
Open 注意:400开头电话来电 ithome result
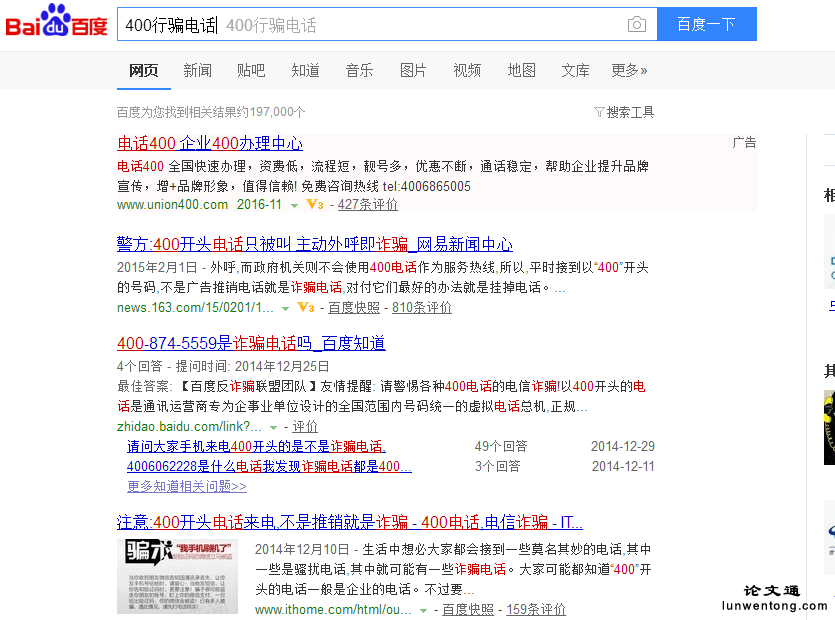350,522
